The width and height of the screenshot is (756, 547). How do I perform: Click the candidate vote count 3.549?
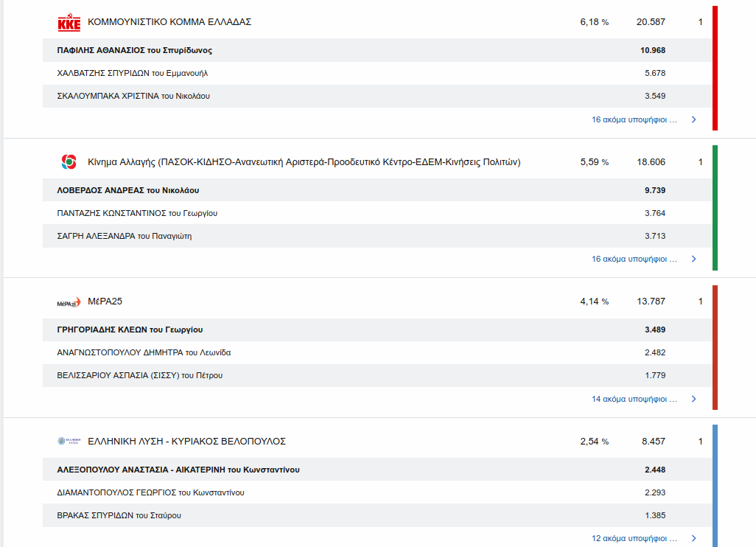pos(655,96)
